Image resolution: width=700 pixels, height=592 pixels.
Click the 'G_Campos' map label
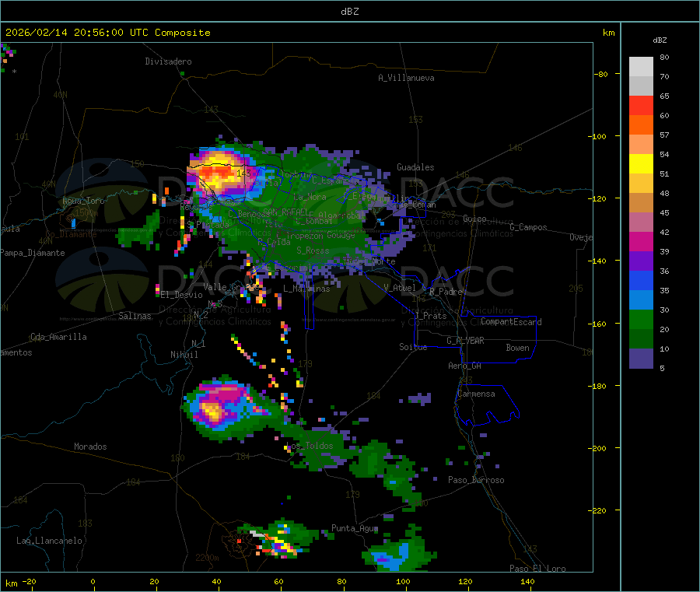529,227
